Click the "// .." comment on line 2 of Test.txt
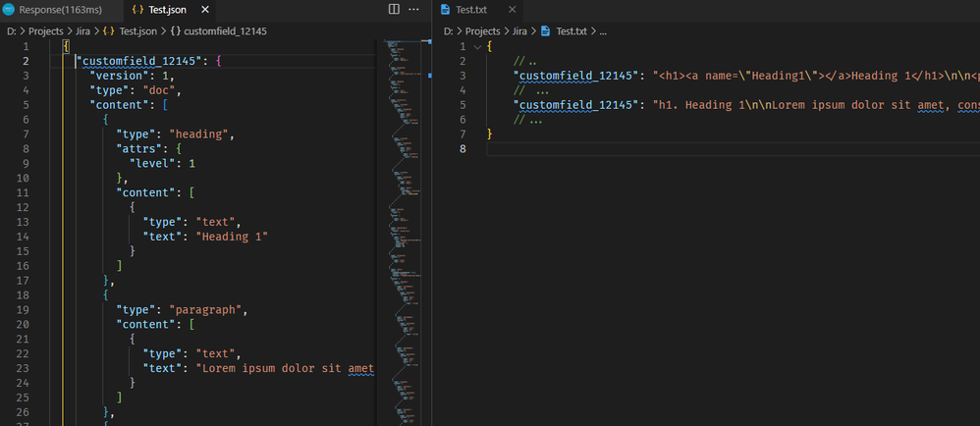 (x=524, y=61)
